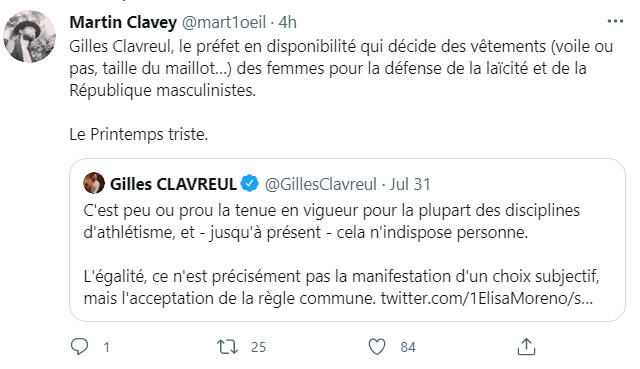Follow the twitter.com/1ElisaMoreno link
640x369 pixels.
click(x=487, y=298)
